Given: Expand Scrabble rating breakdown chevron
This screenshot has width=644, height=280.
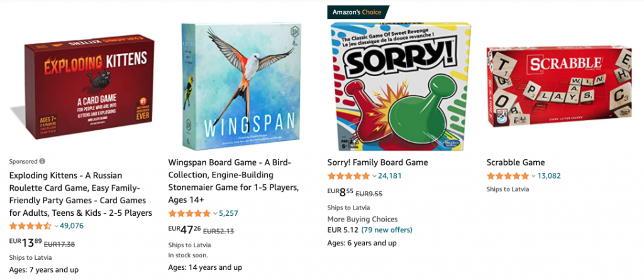Looking at the screenshot, I should [533, 176].
